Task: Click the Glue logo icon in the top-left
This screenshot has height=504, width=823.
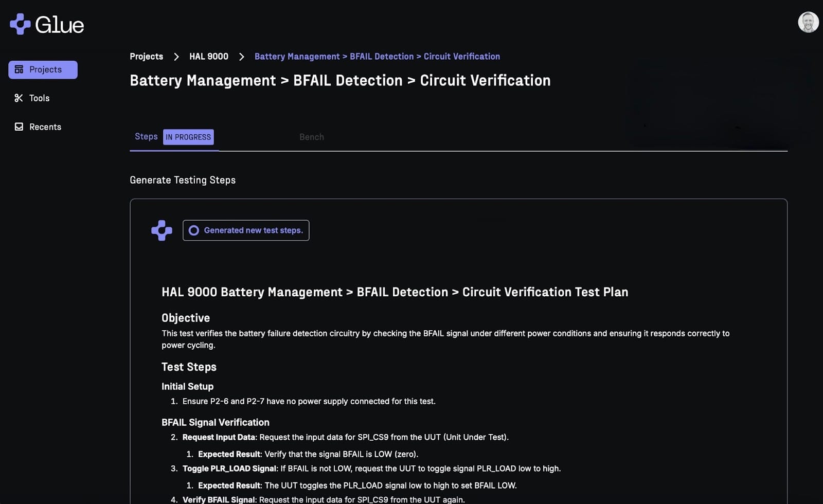Action: click(20, 24)
